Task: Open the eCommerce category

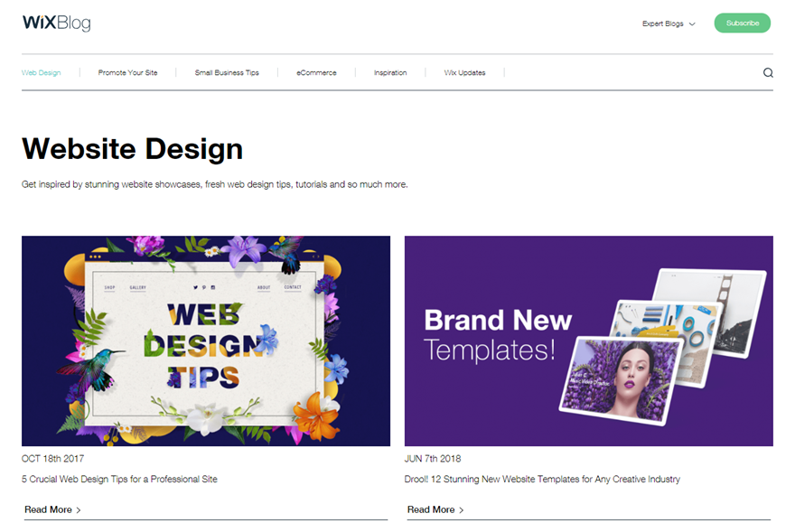Action: coord(316,72)
